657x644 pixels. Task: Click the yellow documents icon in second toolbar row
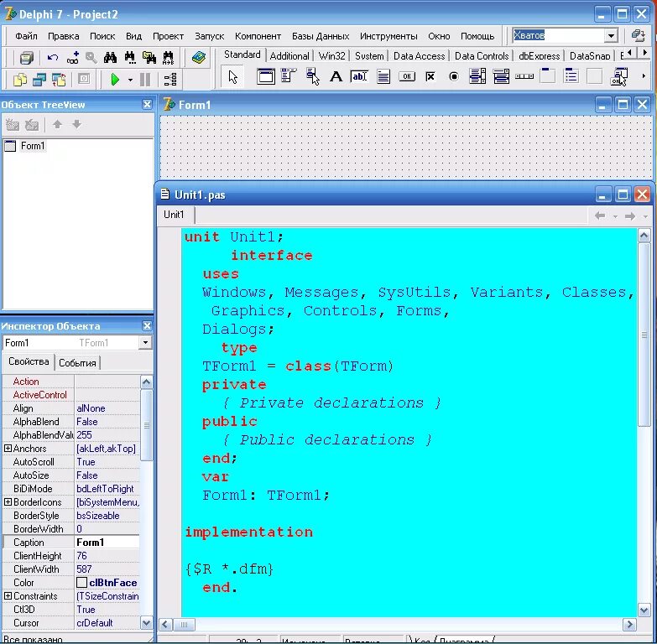pyautogui.click(x=19, y=79)
